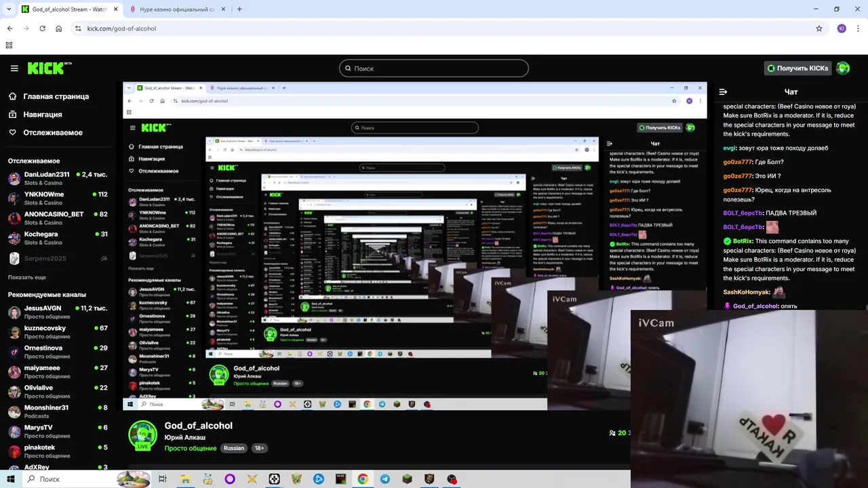Click the green verified badge next to BotRix
This screenshot has width=868, height=488.
tap(727, 241)
